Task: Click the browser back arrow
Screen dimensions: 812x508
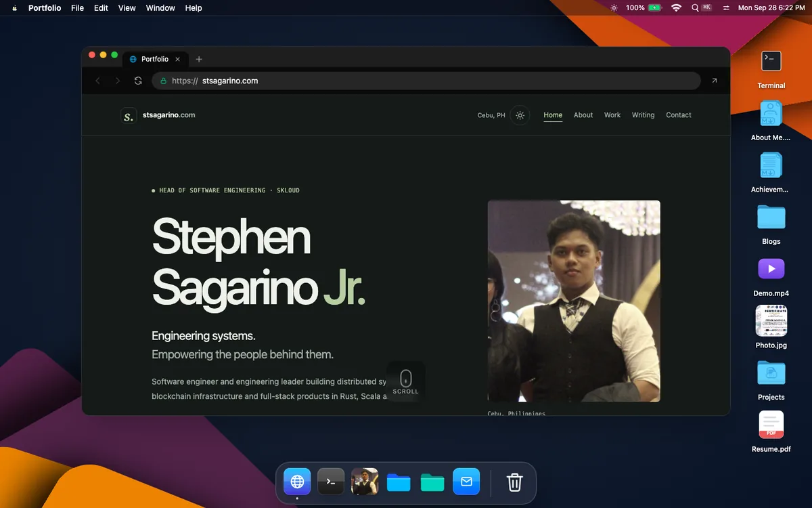Action: (97, 81)
